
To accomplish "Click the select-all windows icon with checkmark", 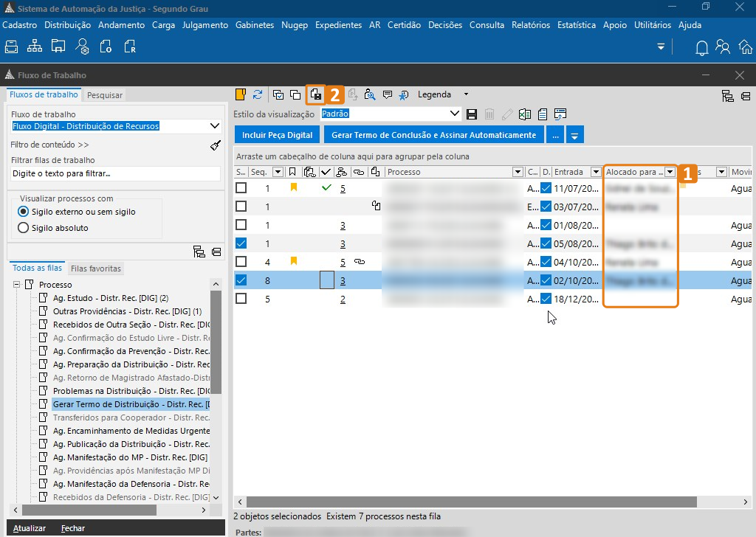I will pos(278,94).
